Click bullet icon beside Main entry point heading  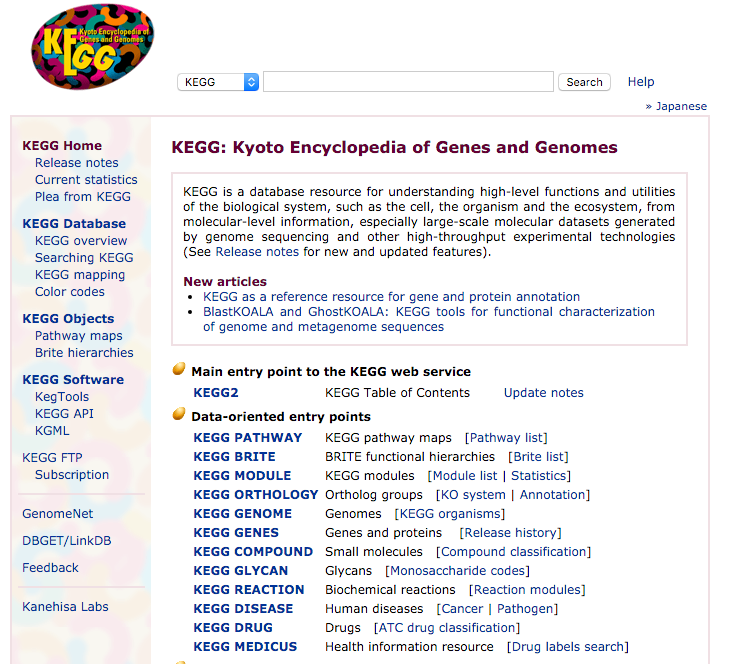pyautogui.click(x=179, y=369)
